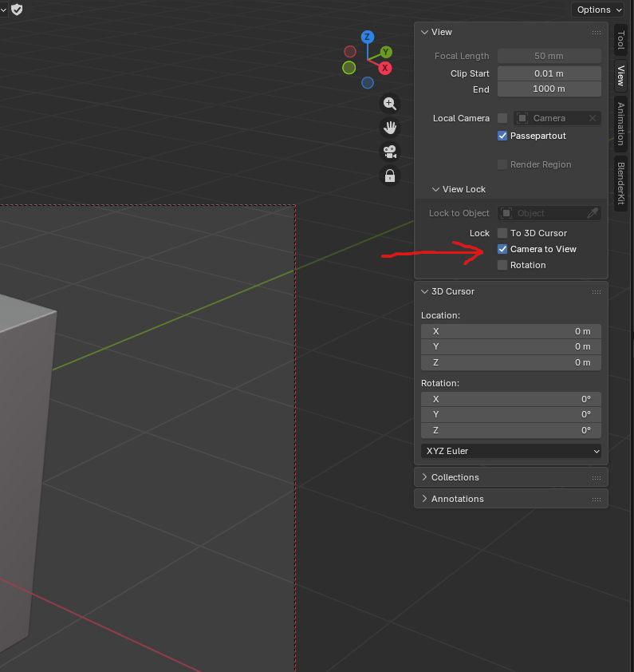Click the blue Z axis gizmo ball
The width and height of the screenshot is (634, 672).
click(367, 37)
